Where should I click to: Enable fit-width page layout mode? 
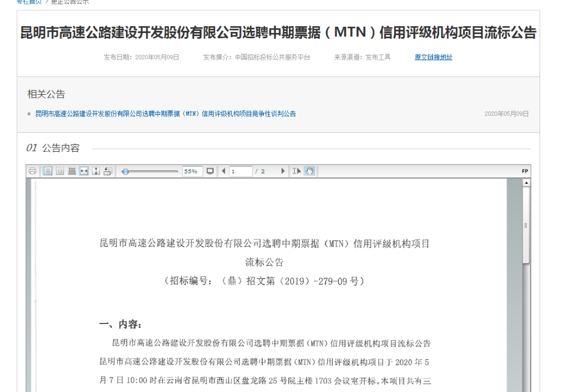pyautogui.click(x=83, y=171)
